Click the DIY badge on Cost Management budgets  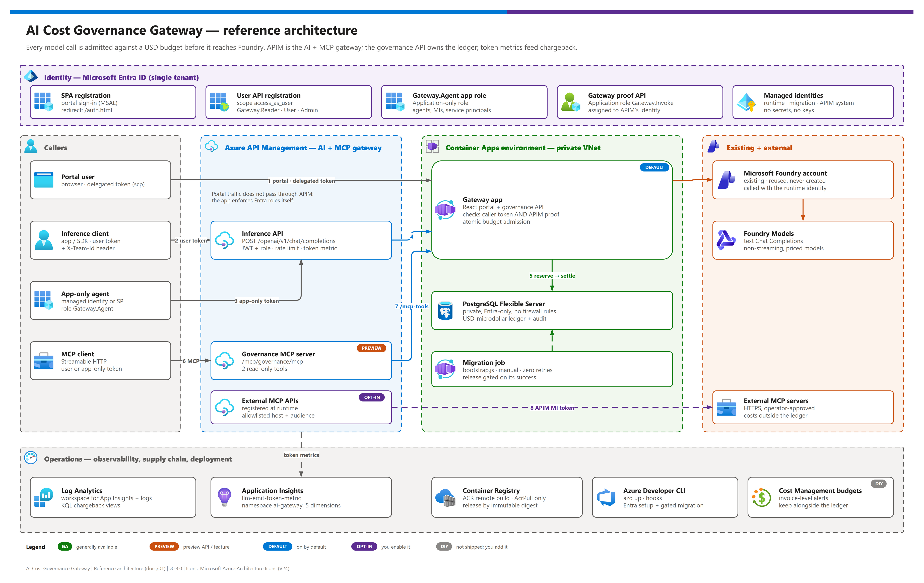[879, 484]
